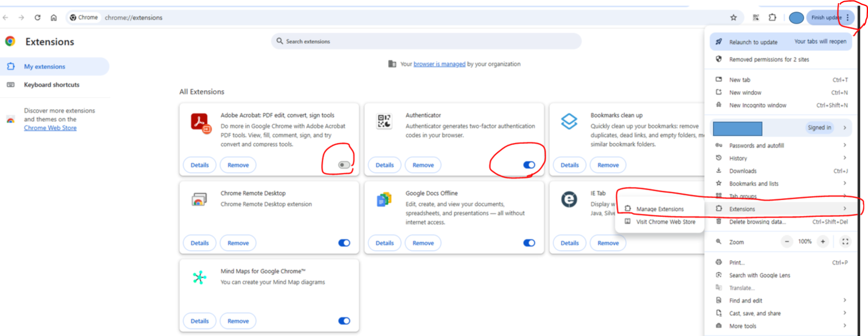The image size is (868, 336).
Task: Open the extensions puzzle icon in the toolbar
Action: pos(773,17)
